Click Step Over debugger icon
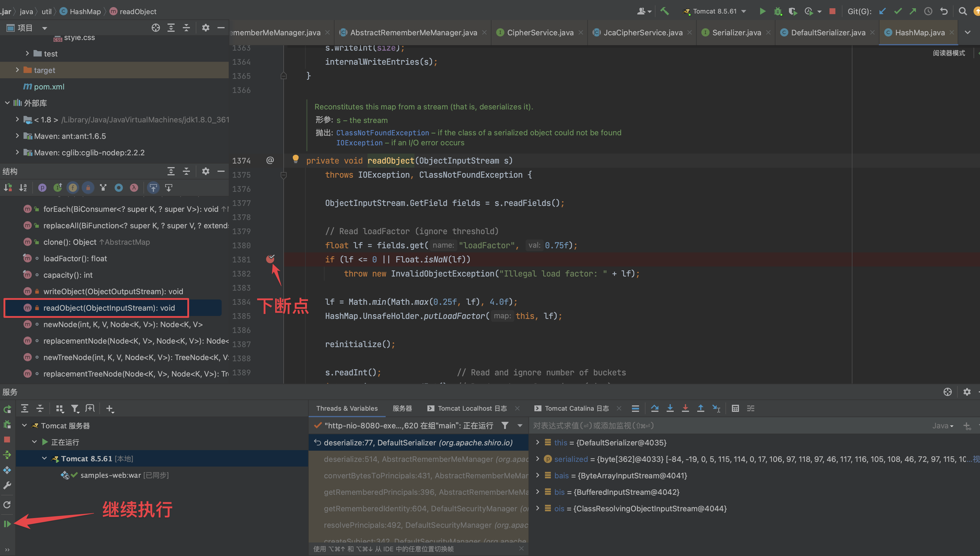The height and width of the screenshot is (556, 980). (655, 408)
